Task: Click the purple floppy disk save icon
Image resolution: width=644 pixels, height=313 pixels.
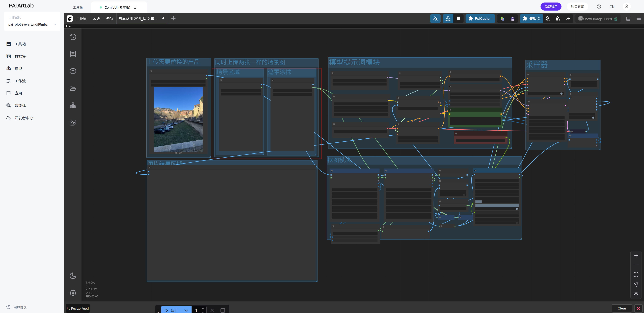Action: [x=513, y=19]
